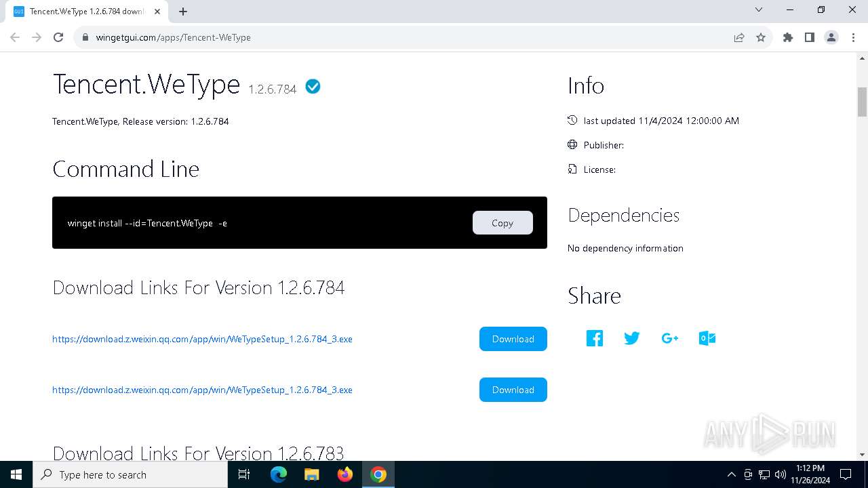Open the tab search dropdown
Image resolution: width=868 pixels, height=488 pixels.
pos(759,9)
